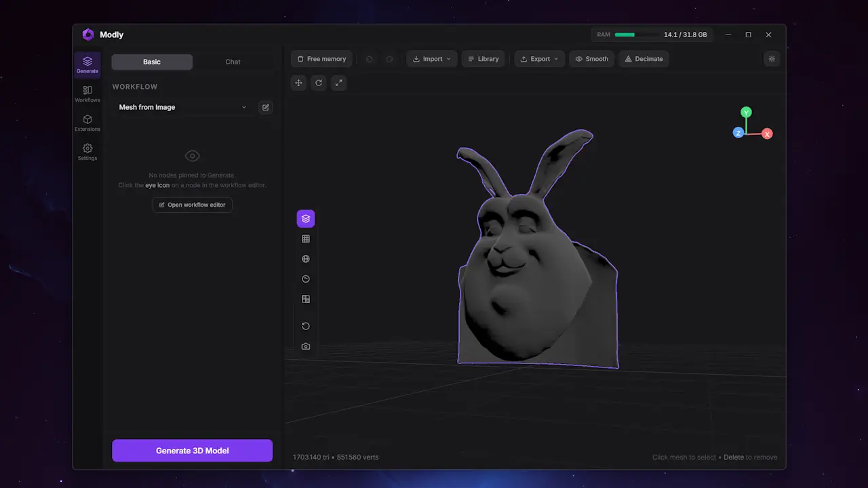Select the scale gizmo tool
This screenshot has height=488, width=868.
point(338,83)
